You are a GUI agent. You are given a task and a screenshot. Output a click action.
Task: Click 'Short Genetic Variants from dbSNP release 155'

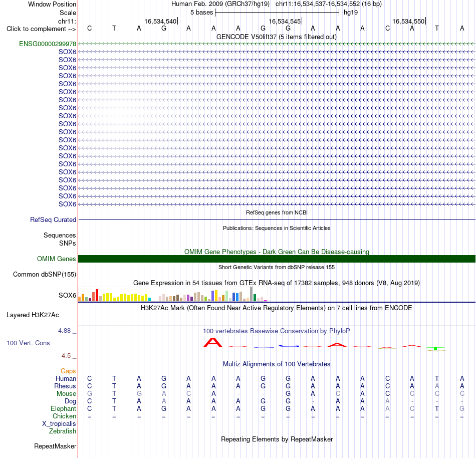pyautogui.click(x=277, y=267)
